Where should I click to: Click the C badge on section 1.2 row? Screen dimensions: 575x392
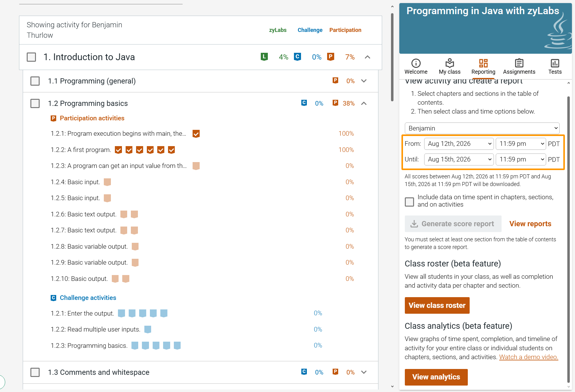click(304, 103)
